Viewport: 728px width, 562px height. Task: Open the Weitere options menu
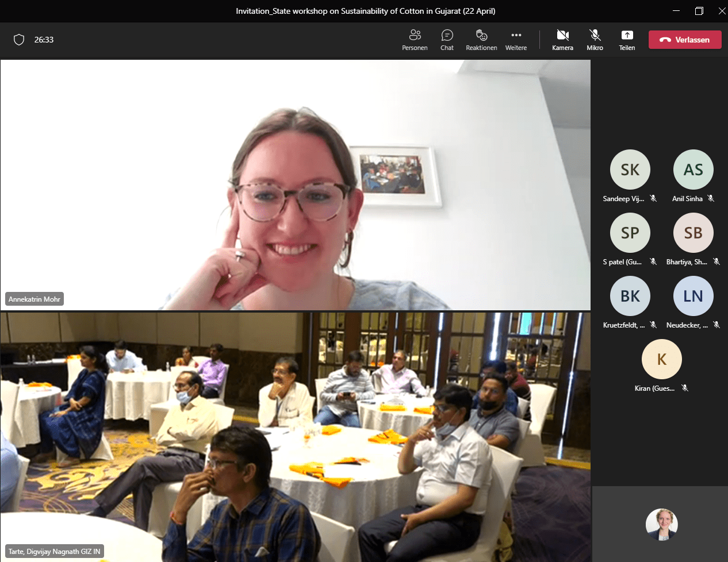click(516, 40)
